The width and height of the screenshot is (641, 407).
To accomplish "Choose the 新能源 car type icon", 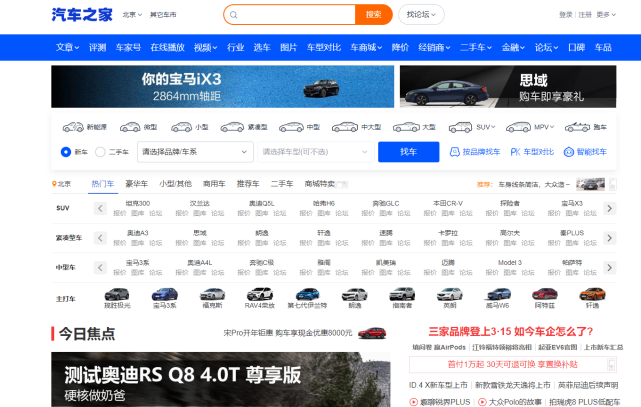I will (x=73, y=127).
